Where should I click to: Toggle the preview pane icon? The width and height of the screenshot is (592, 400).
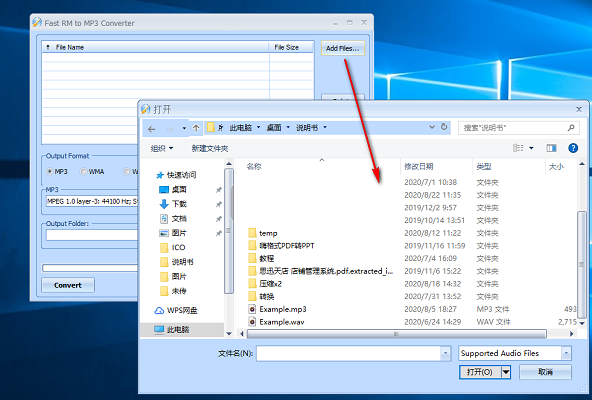551,148
